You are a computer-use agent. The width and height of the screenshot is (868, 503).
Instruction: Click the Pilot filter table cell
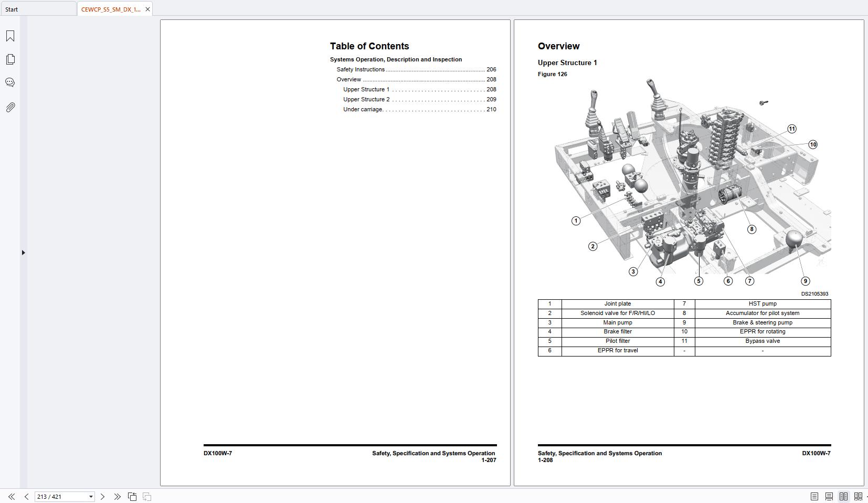(x=618, y=341)
